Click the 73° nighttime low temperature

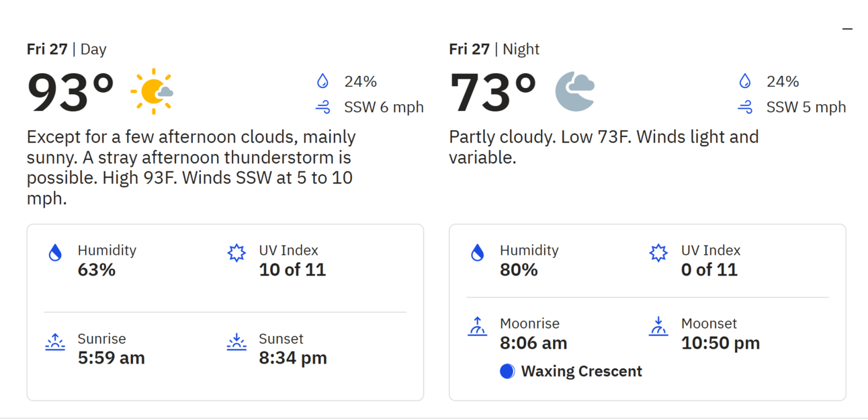pyautogui.click(x=492, y=93)
